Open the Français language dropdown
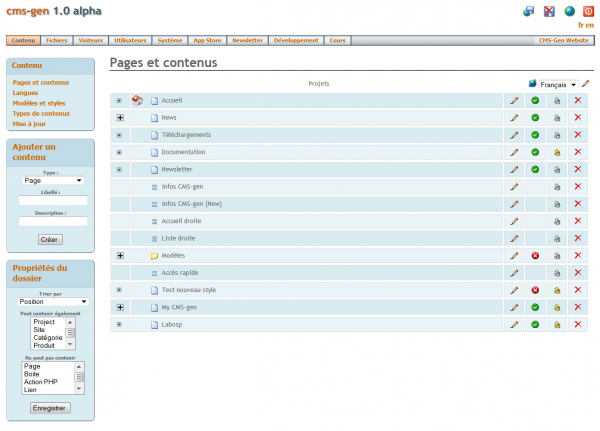This screenshot has width=600, height=431. click(558, 85)
